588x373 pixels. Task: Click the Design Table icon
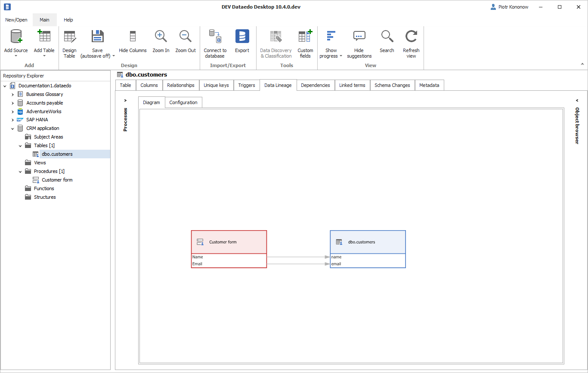[x=69, y=37]
